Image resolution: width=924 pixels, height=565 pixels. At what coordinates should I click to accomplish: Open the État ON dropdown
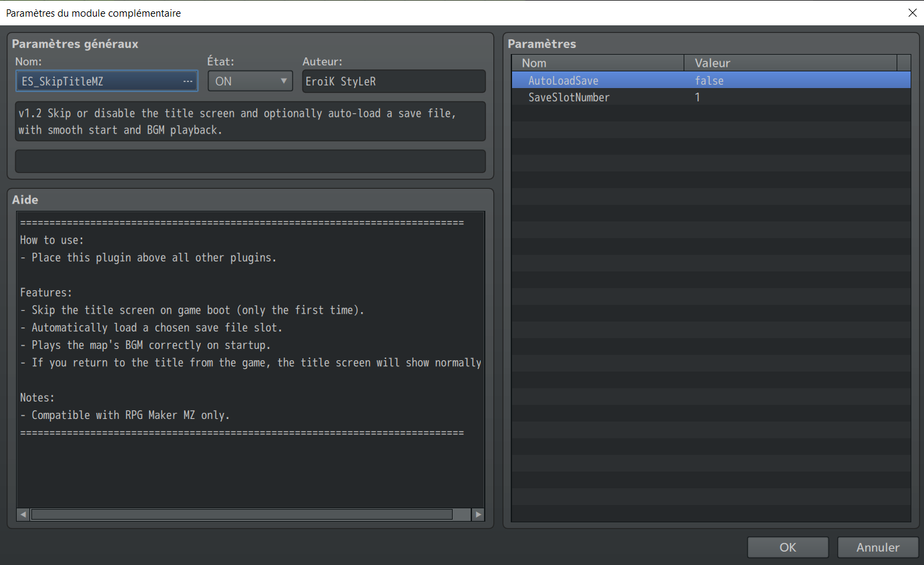coord(250,81)
